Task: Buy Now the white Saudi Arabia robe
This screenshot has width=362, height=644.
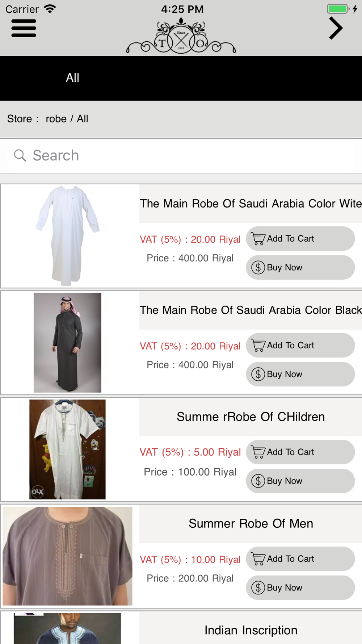Action: click(x=300, y=267)
